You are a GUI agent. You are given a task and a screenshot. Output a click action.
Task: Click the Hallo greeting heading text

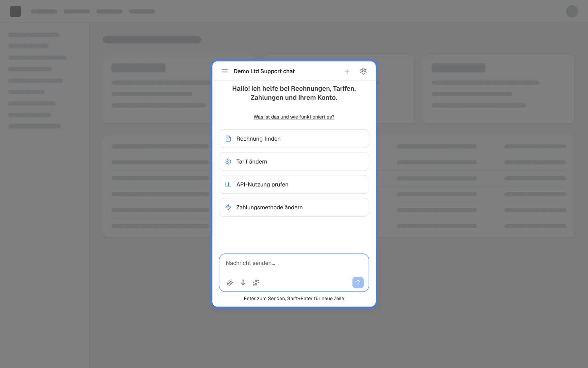(294, 93)
